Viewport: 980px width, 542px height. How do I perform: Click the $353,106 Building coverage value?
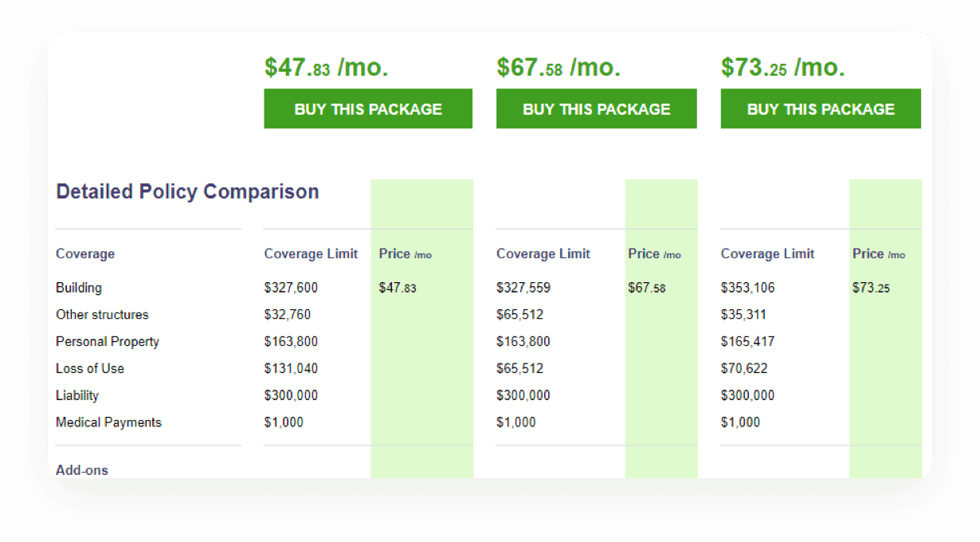pyautogui.click(x=747, y=288)
